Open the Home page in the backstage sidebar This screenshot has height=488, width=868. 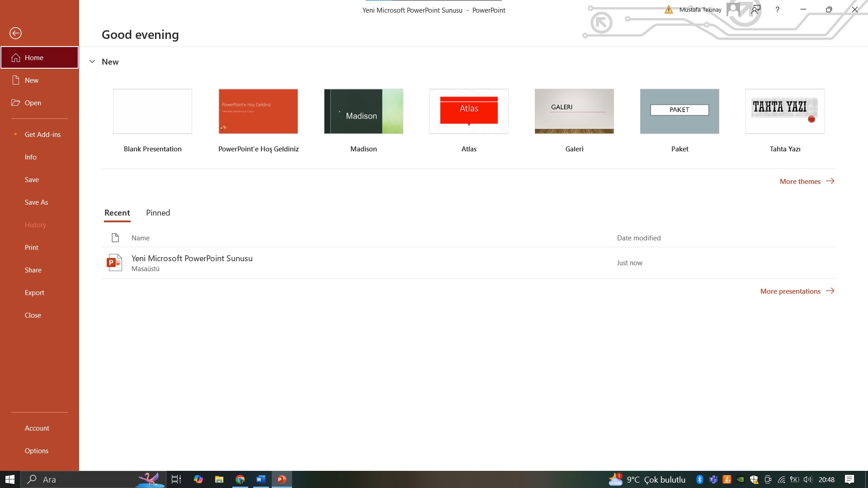tap(39, 57)
